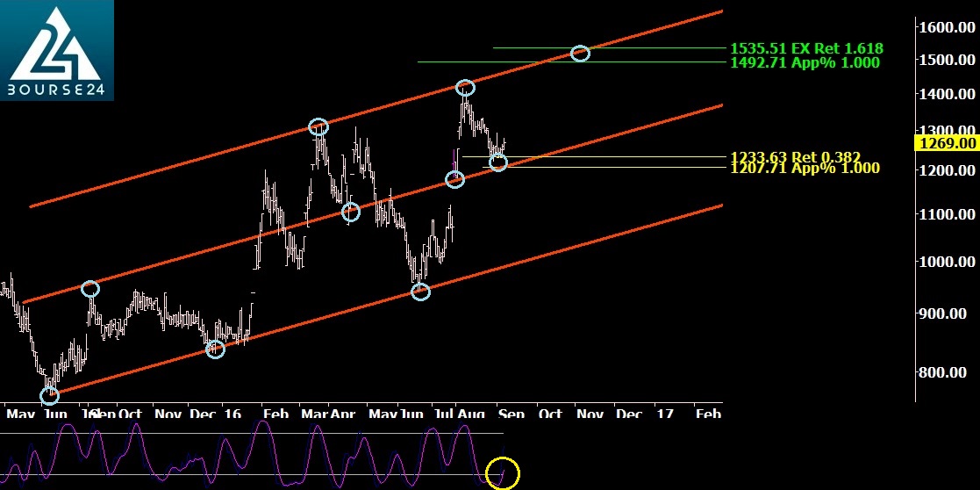The width and height of the screenshot is (980, 490).
Task: Click the 1600.00 price axis label
Action: (x=947, y=27)
